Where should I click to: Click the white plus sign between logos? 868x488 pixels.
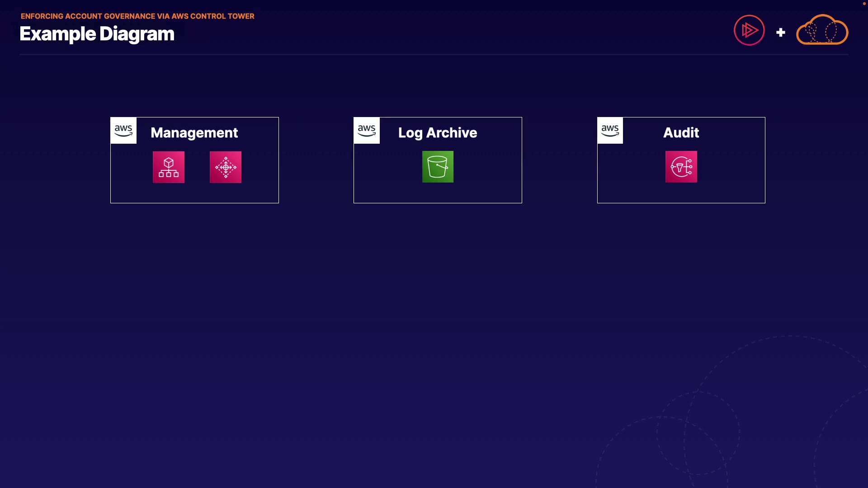pyautogui.click(x=780, y=33)
